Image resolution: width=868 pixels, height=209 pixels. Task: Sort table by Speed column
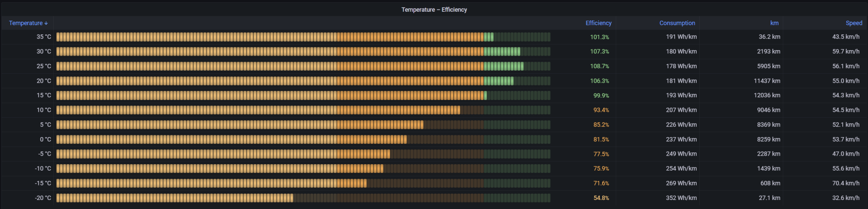point(854,23)
